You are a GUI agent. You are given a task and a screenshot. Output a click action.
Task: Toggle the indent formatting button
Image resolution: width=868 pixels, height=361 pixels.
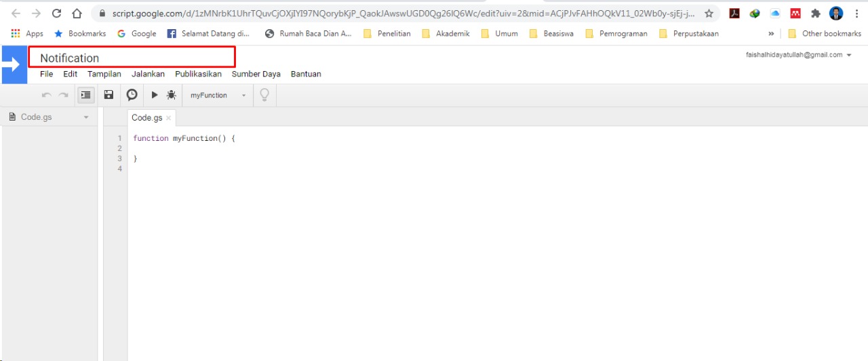click(85, 95)
